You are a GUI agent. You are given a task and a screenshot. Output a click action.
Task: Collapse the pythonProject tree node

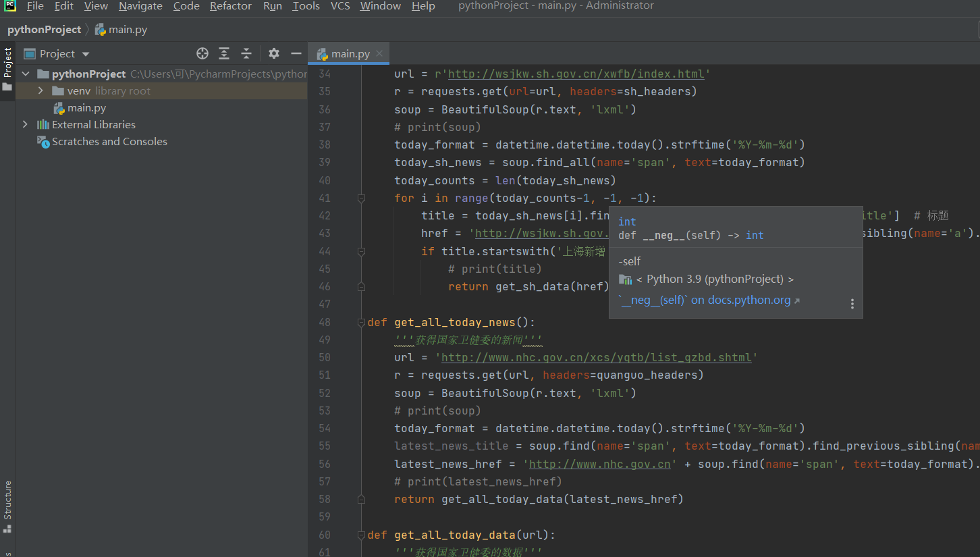click(26, 74)
